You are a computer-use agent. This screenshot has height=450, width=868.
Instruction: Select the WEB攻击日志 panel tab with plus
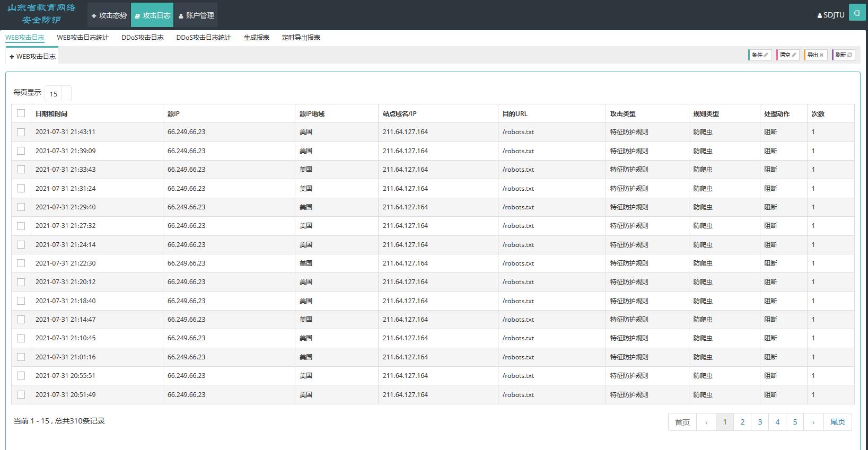tap(32, 56)
